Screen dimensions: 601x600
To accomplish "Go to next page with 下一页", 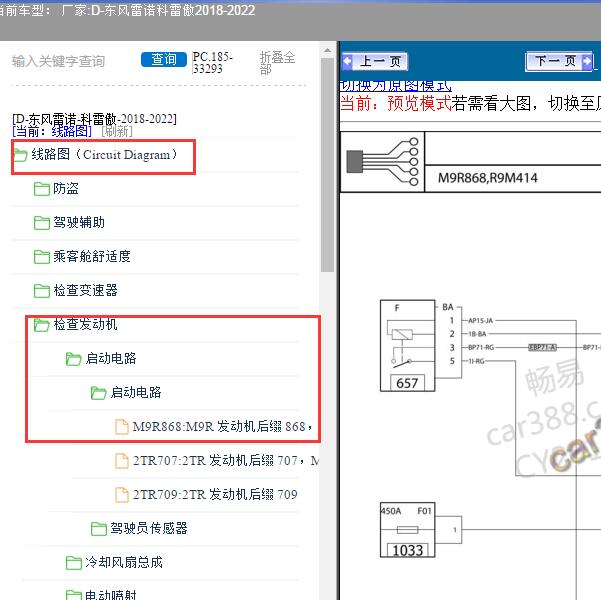I will point(559,61).
